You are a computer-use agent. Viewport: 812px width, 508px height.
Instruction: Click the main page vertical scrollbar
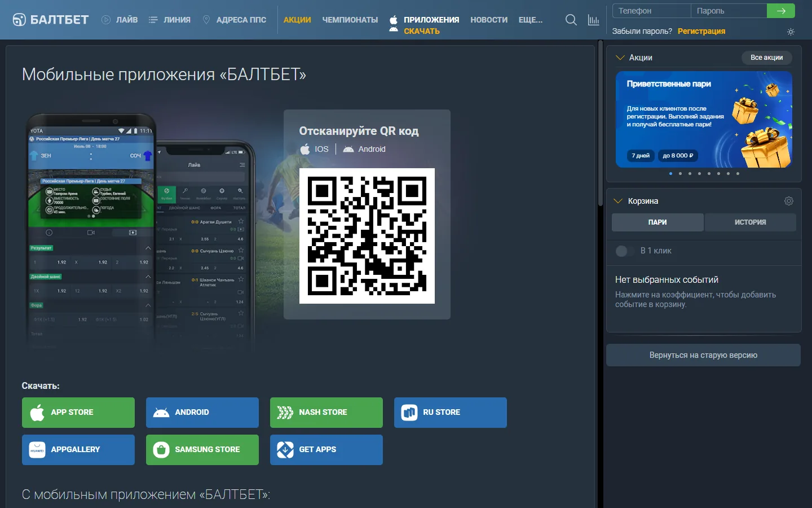(601, 124)
